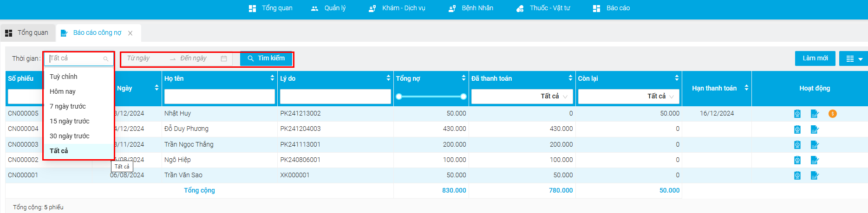The width and height of the screenshot is (868, 213).
Task: Click the search icon in Thời gian box
Action: click(106, 59)
